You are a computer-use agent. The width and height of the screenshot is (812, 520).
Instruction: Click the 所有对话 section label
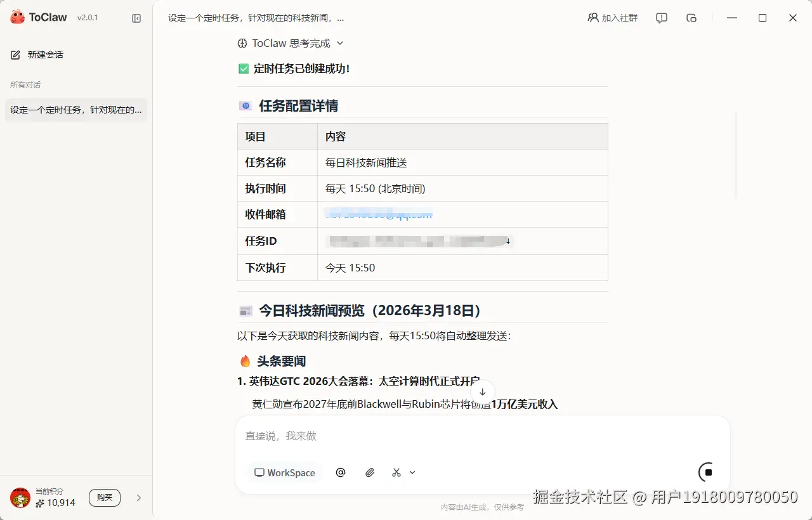(25, 85)
